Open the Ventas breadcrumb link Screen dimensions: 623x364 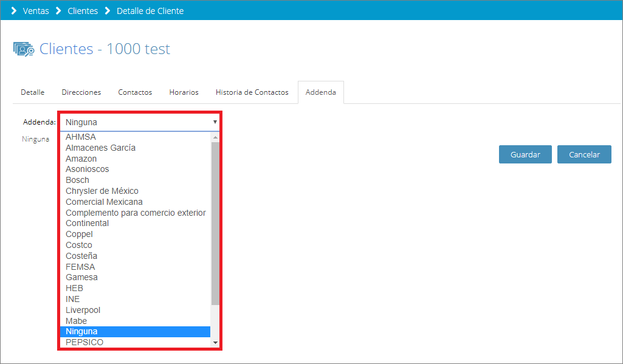click(x=36, y=11)
